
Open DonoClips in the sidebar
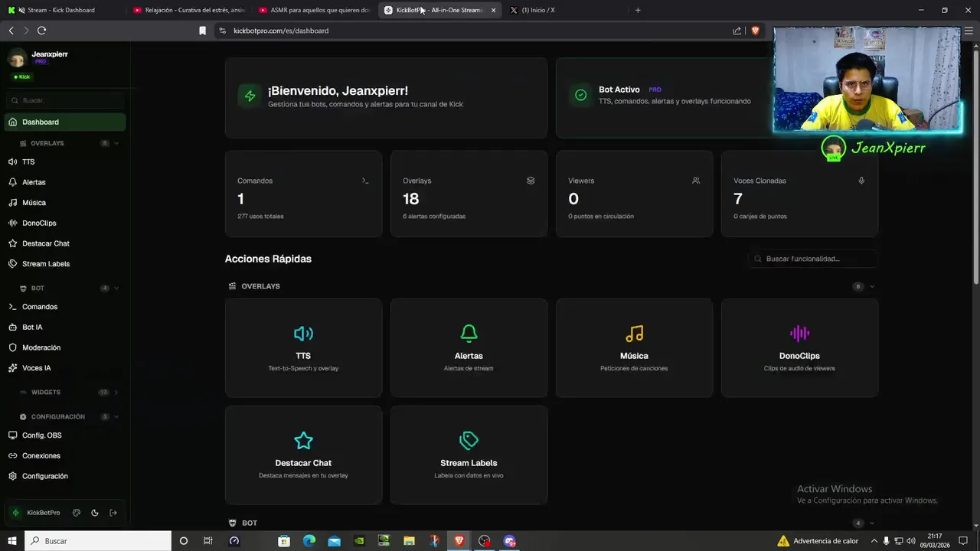(65, 223)
